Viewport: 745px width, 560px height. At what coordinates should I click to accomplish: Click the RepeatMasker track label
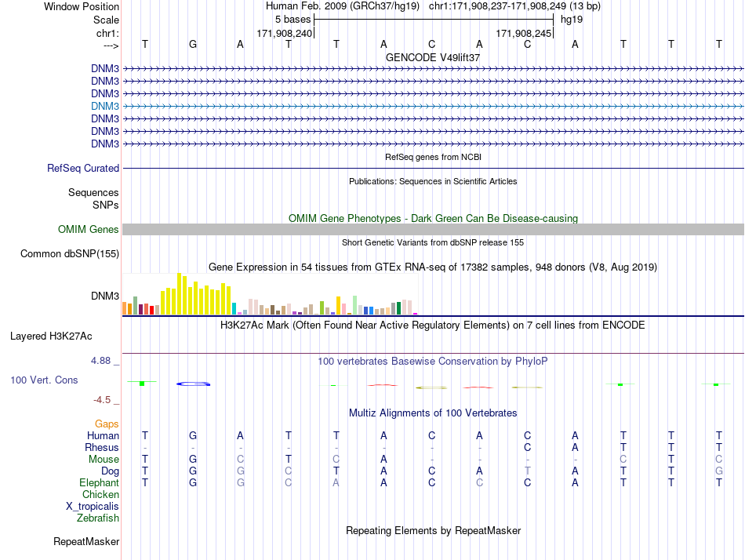pyautogui.click(x=86, y=541)
